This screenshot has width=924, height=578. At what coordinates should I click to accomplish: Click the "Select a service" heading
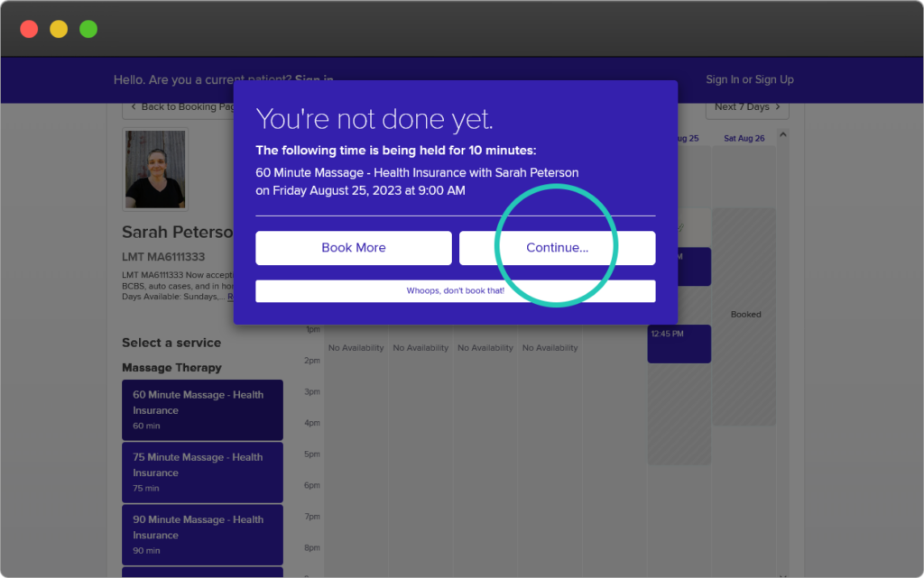pos(171,343)
